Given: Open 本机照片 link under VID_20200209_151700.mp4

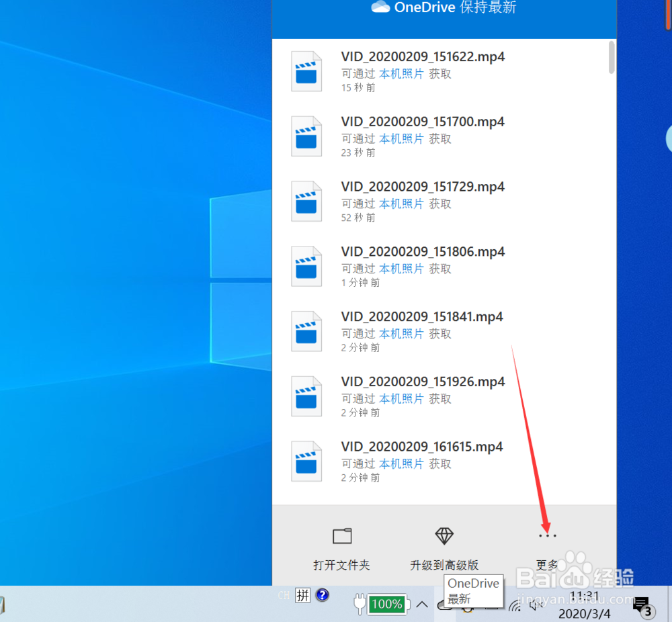Looking at the screenshot, I should [401, 139].
